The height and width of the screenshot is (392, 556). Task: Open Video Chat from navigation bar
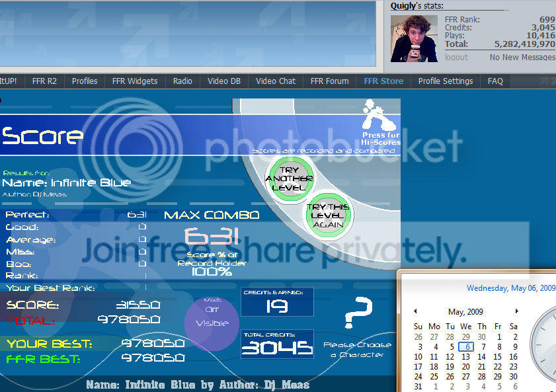[276, 81]
